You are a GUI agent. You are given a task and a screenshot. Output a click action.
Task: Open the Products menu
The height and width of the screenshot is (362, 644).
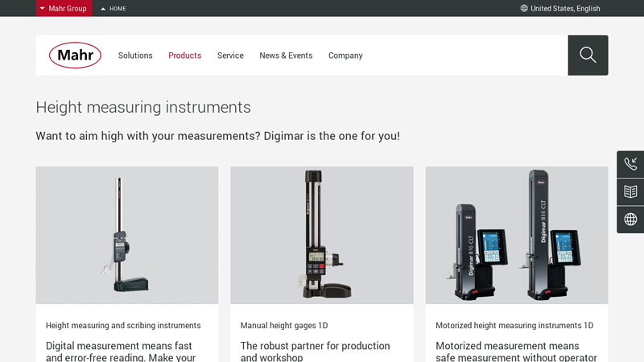185,56
